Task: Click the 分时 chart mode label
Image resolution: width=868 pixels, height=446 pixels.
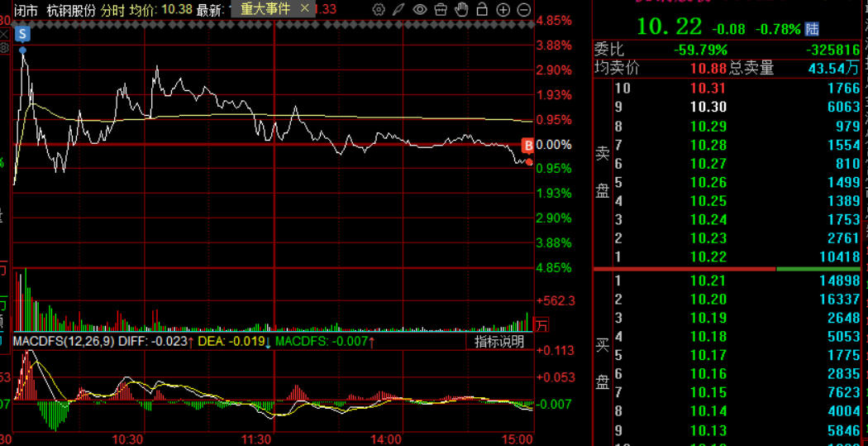Action: coord(113,10)
